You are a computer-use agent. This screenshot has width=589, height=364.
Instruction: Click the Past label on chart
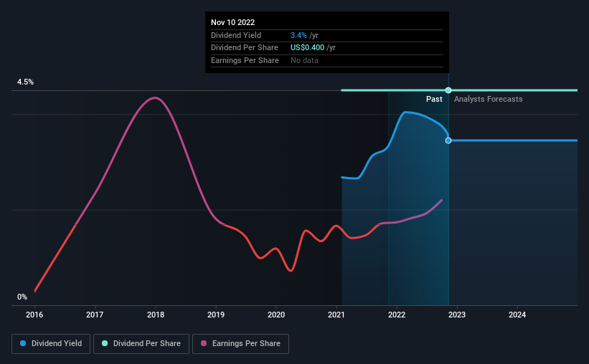434,99
